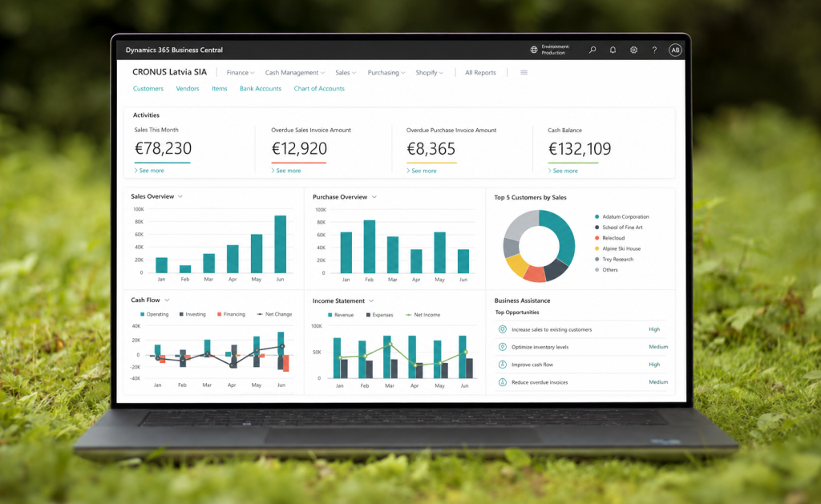Click the Feb bar in Purchase Overview chart
This screenshot has width=821, height=504.
(x=369, y=247)
